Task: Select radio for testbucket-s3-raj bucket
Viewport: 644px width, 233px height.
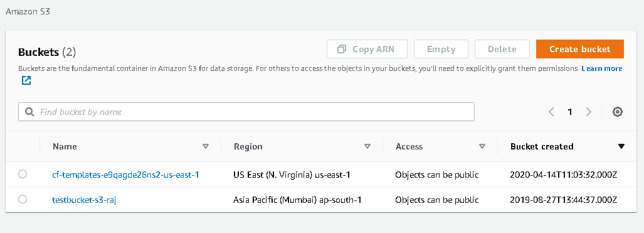Action: [23, 199]
